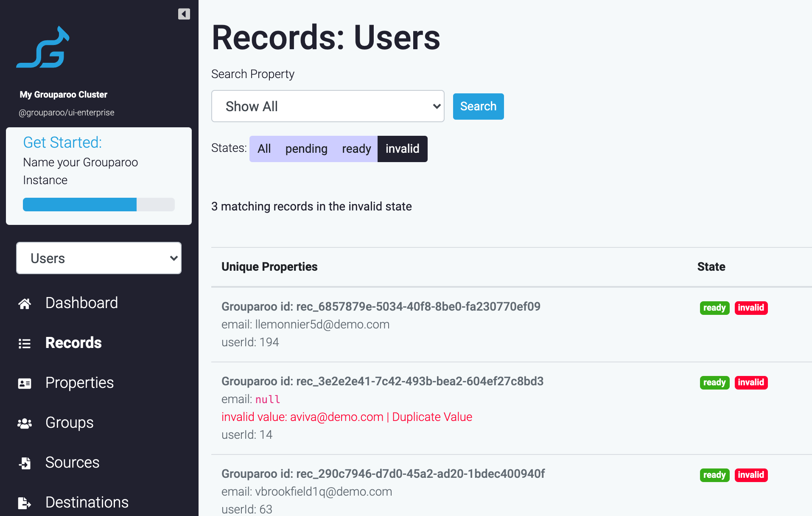Open record rec_290c7946-d7d0-45a2-ad20-1bdec400940f
This screenshot has width=812, height=516.
point(383,474)
